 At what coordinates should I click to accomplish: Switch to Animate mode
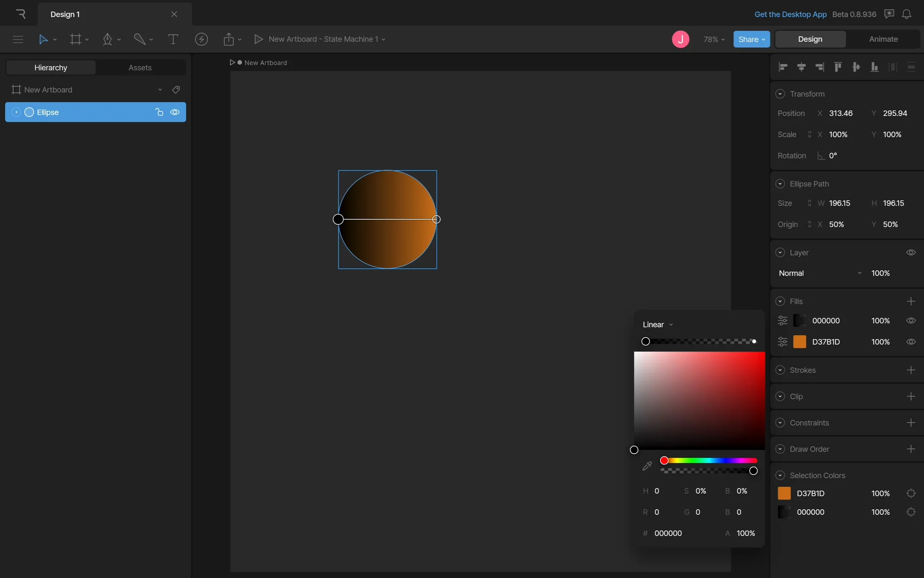tap(883, 39)
